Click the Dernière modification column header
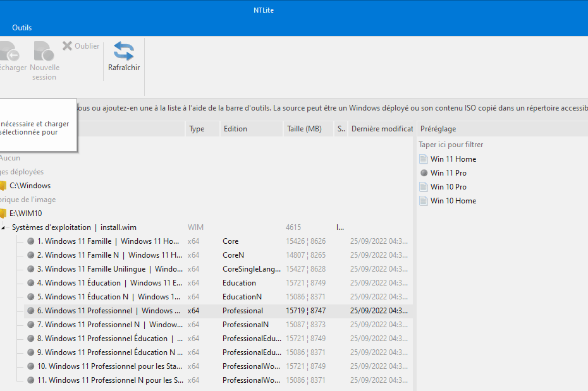 [x=381, y=129]
